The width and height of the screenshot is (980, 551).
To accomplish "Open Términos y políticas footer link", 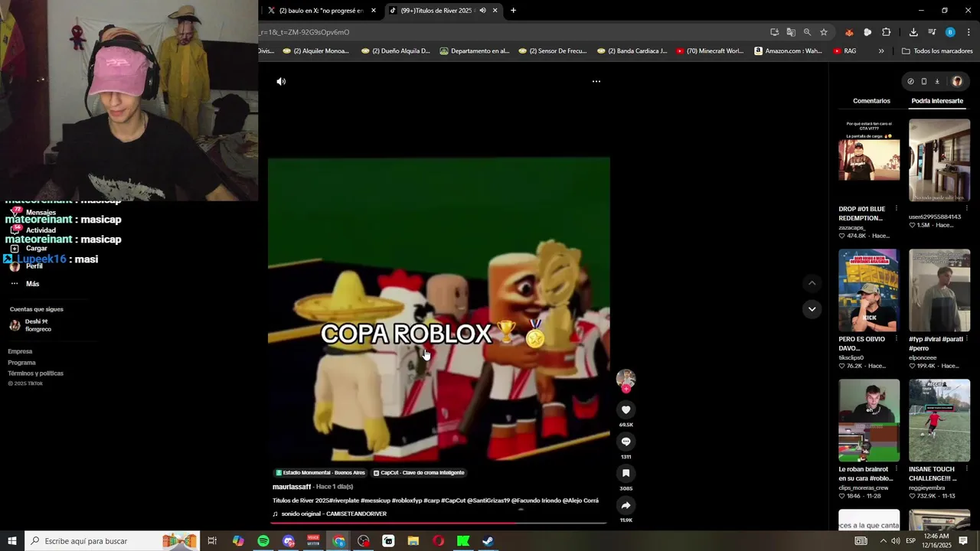I will [35, 373].
